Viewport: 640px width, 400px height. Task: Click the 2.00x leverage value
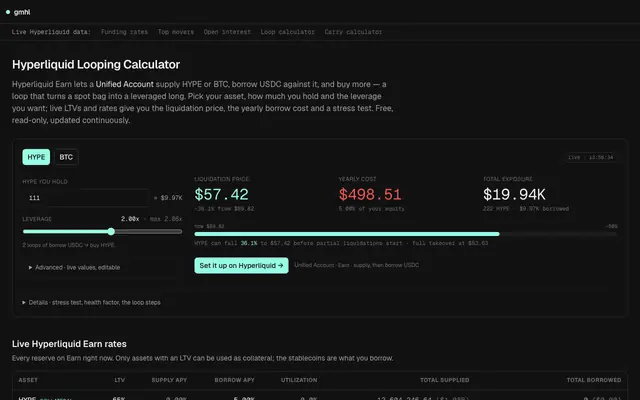tap(130, 219)
